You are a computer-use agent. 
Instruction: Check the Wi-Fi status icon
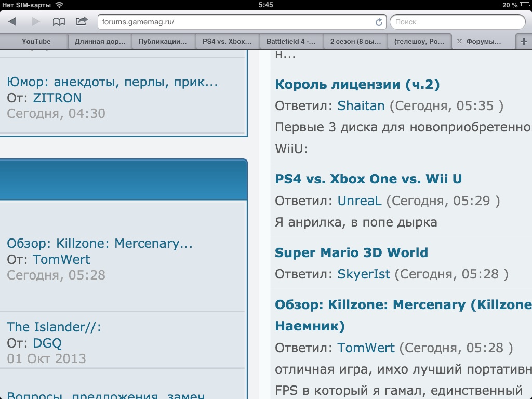click(59, 5)
